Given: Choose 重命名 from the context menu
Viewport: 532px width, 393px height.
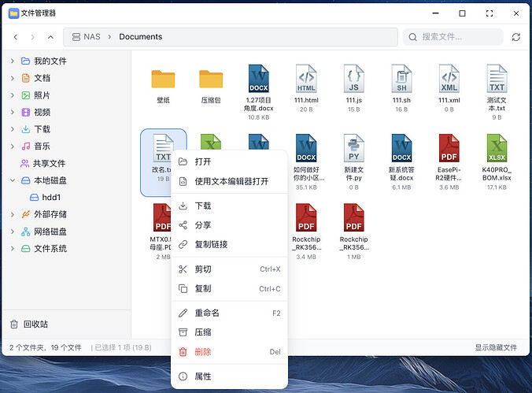Looking at the screenshot, I should [207, 313].
